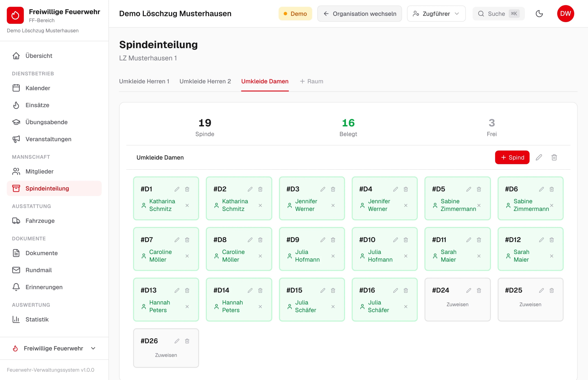Select the Umkleide Damen tab

[x=265, y=82]
